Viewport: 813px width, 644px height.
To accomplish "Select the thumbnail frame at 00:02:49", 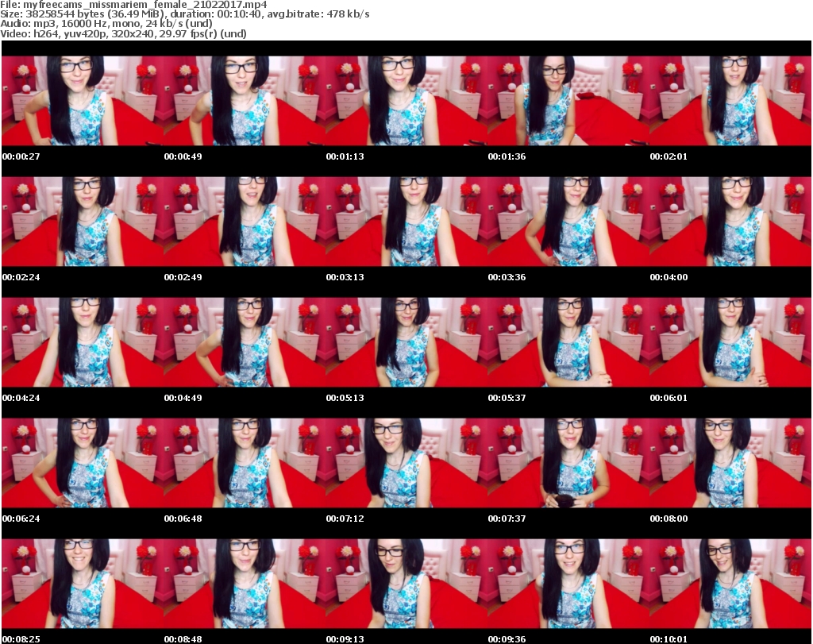I will click(245, 222).
